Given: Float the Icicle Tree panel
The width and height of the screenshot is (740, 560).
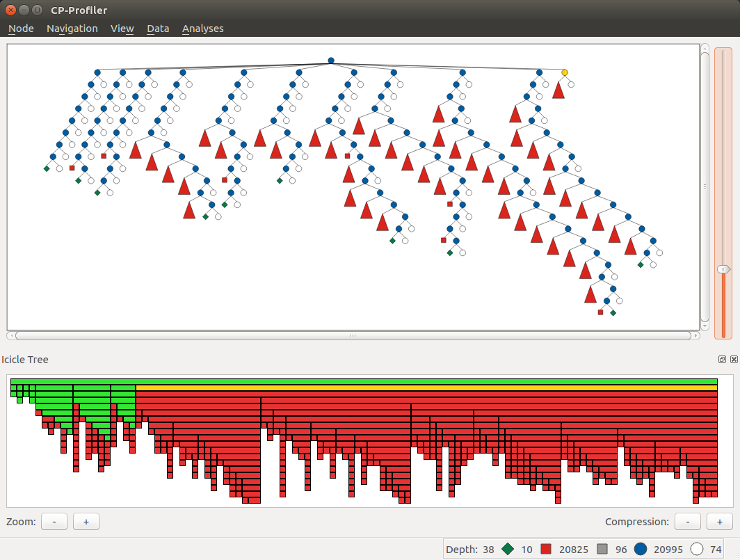Looking at the screenshot, I should (722, 360).
